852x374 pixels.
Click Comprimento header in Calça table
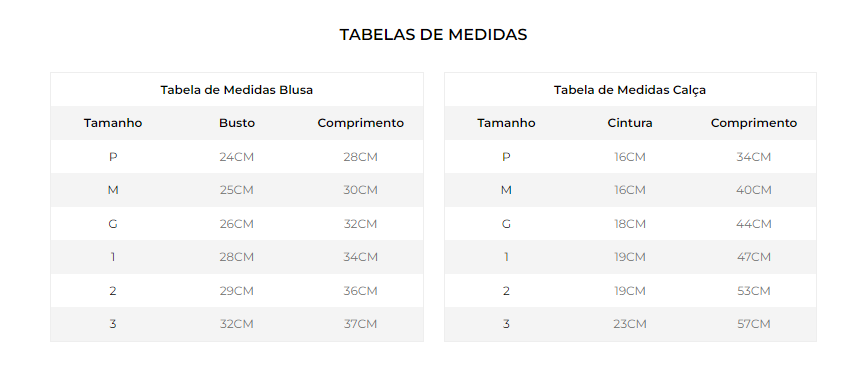[754, 123]
